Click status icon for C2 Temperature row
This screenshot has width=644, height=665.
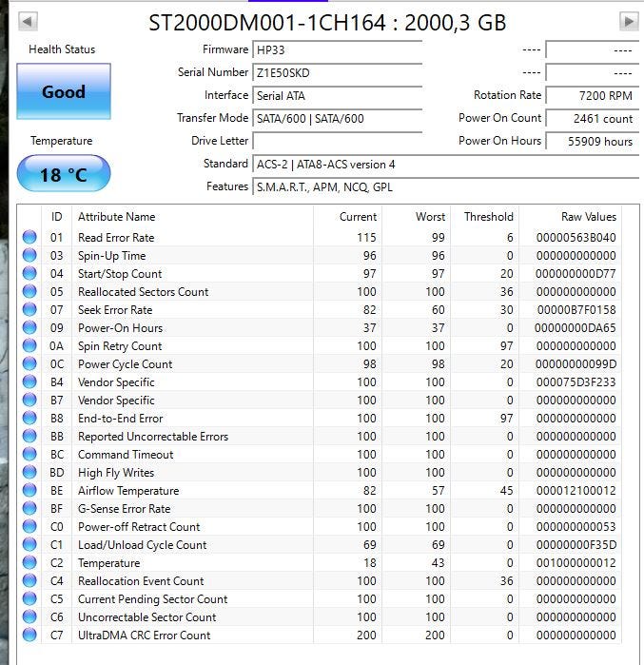point(29,562)
